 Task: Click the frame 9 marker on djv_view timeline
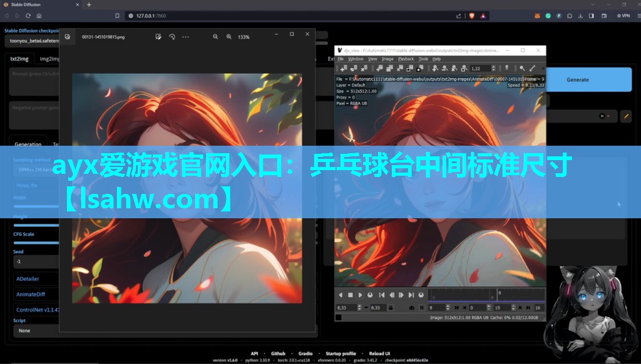coord(498,295)
